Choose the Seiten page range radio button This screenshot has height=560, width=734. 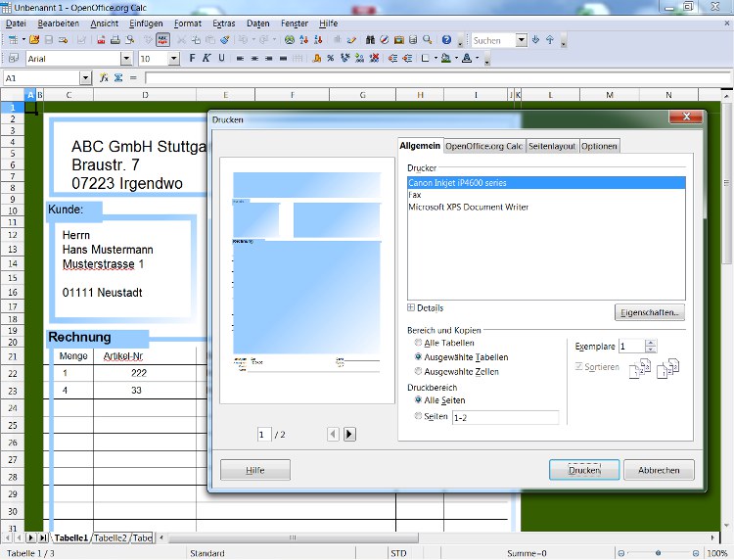click(418, 415)
